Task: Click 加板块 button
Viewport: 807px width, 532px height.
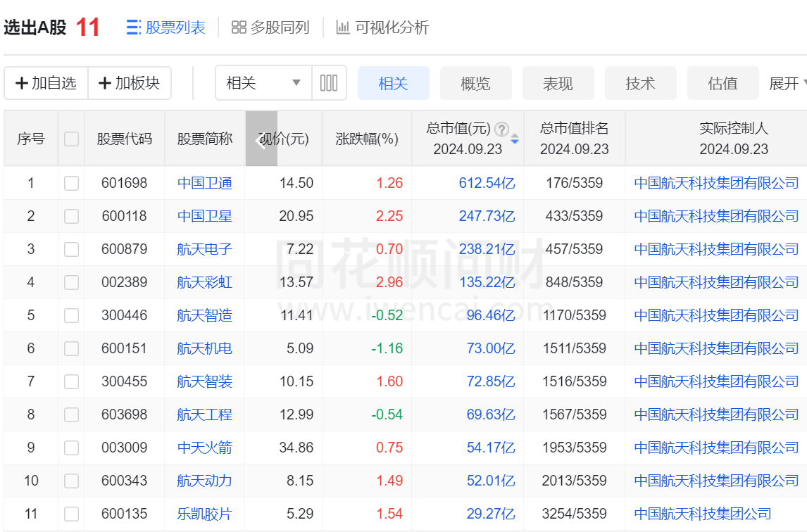Action: pyautogui.click(x=129, y=83)
